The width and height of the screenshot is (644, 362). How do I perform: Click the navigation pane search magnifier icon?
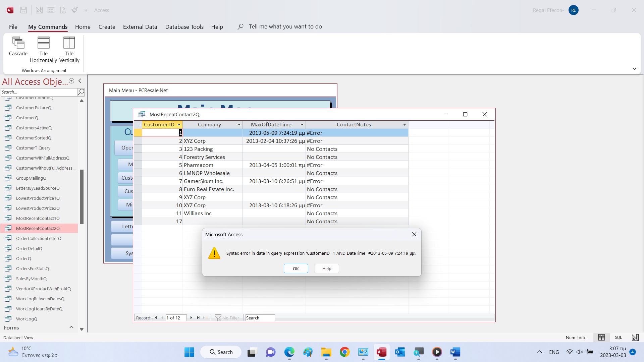[81, 92]
